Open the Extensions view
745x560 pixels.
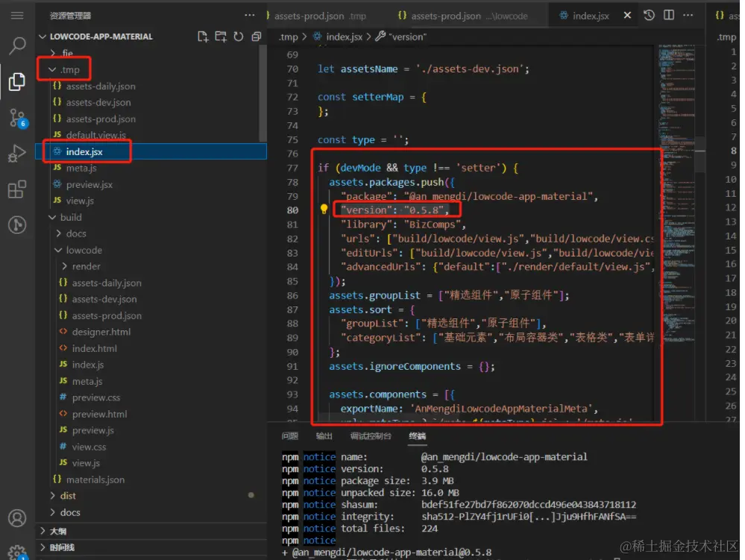[x=17, y=189]
